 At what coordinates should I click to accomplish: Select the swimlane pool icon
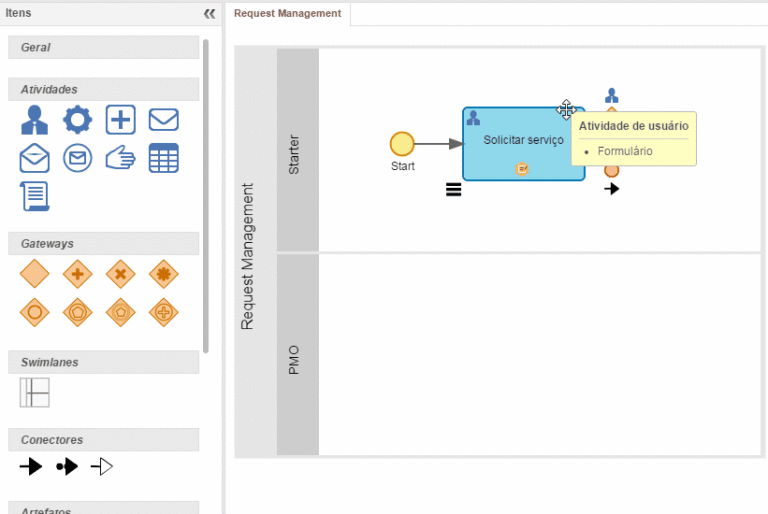[x=35, y=392]
